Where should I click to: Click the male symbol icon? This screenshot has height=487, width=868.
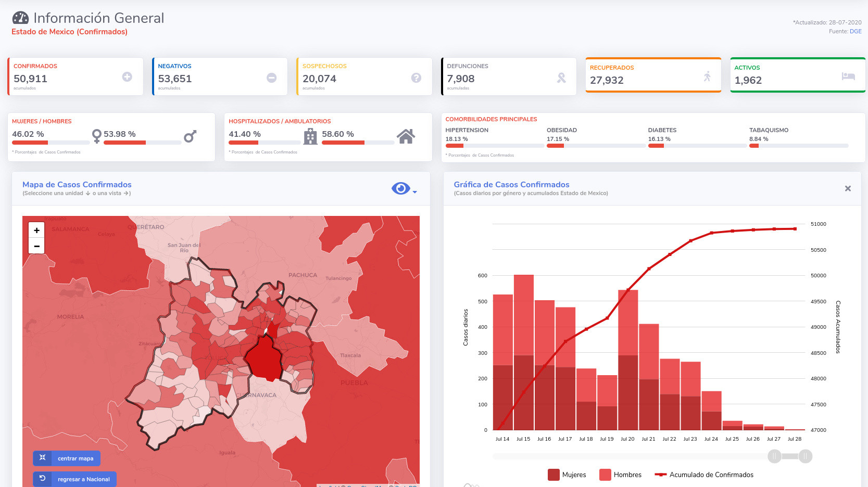190,136
